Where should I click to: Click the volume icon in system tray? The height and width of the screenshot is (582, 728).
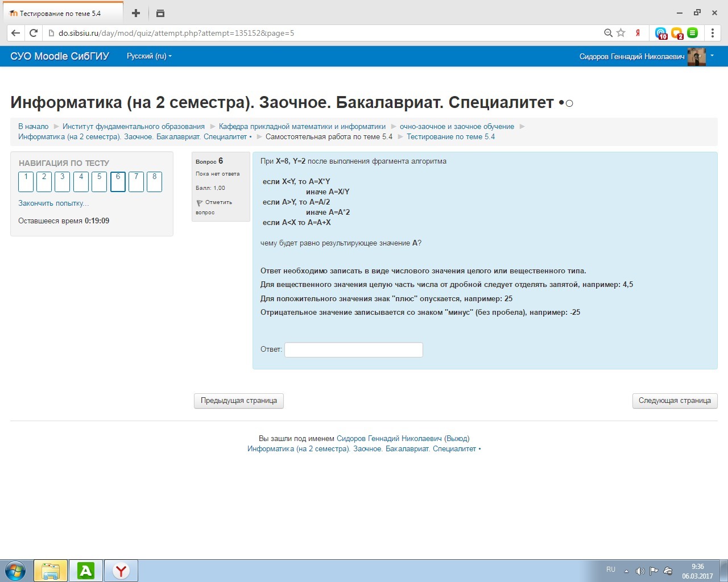pos(640,571)
